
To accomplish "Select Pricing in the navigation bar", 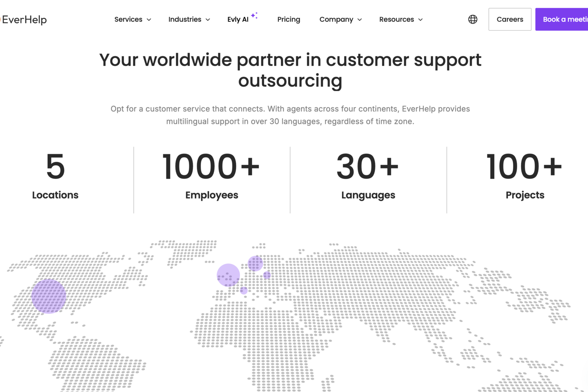I will point(289,19).
